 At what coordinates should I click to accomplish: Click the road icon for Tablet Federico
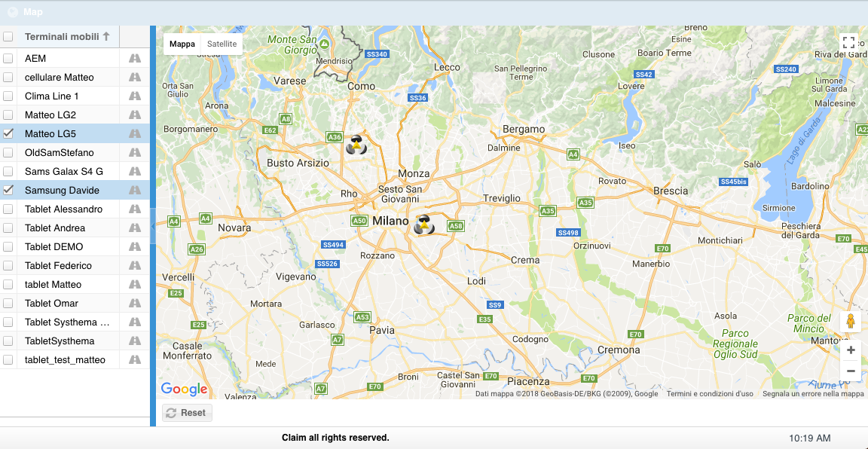tap(135, 265)
